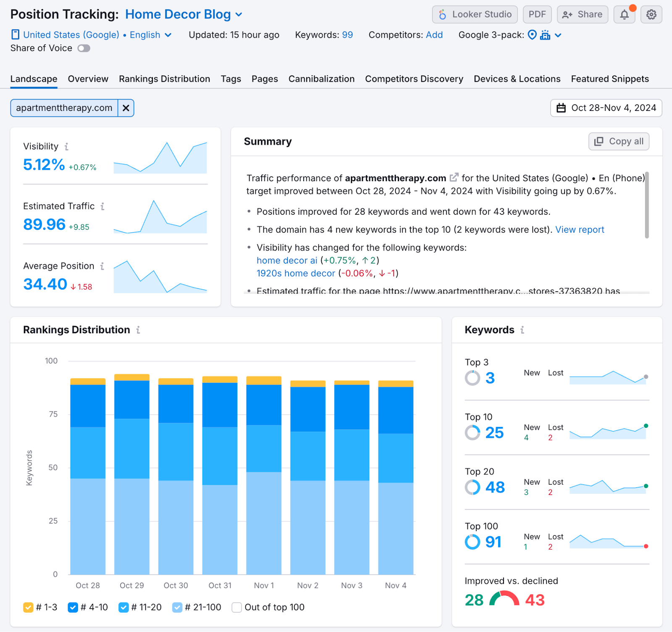Click the info icon next to Visibility
The width and height of the screenshot is (672, 632).
pyautogui.click(x=67, y=147)
